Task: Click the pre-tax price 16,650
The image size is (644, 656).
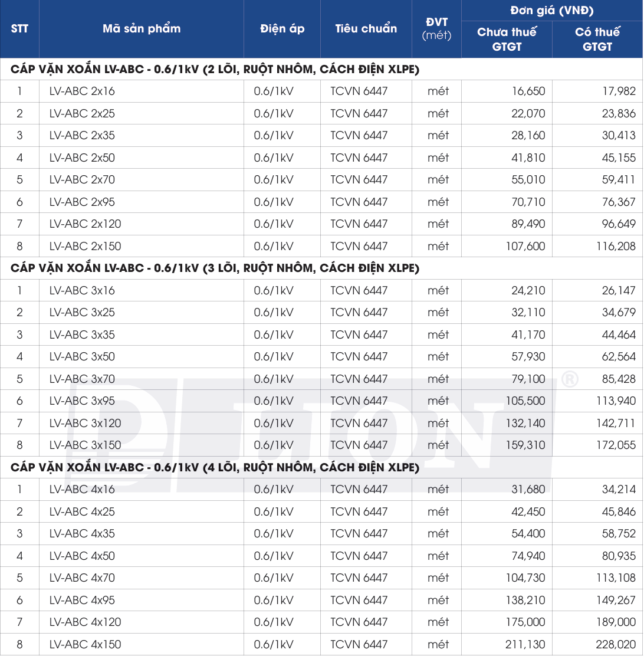Action: tap(528, 91)
